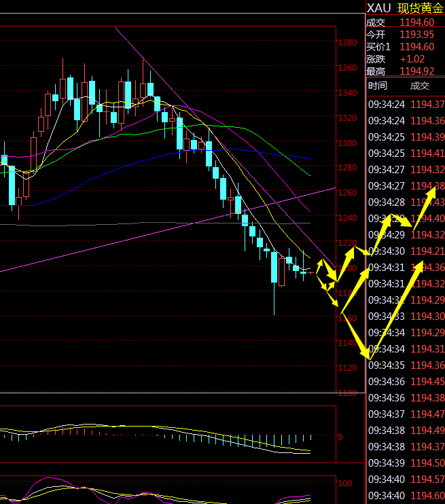The width and height of the screenshot is (445, 504).
Task: Select the tick row priced 1194.37 at 09:34:24
Action: (406, 105)
